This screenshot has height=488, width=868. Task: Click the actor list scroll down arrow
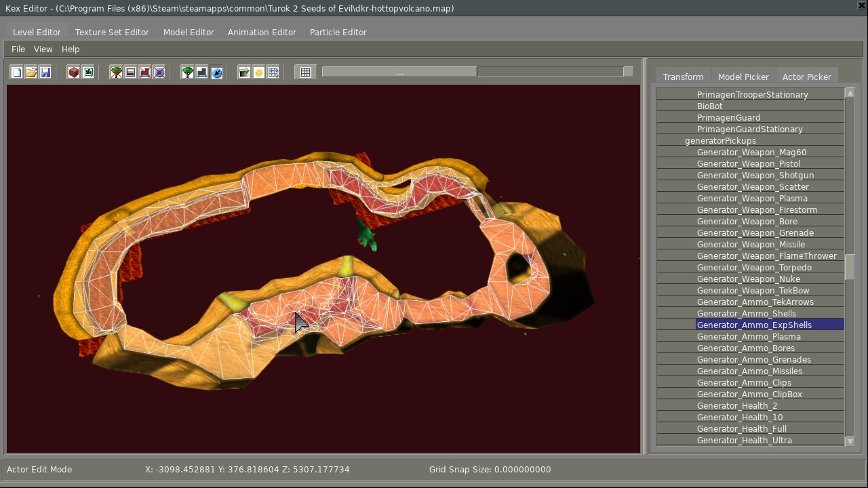[x=850, y=441]
